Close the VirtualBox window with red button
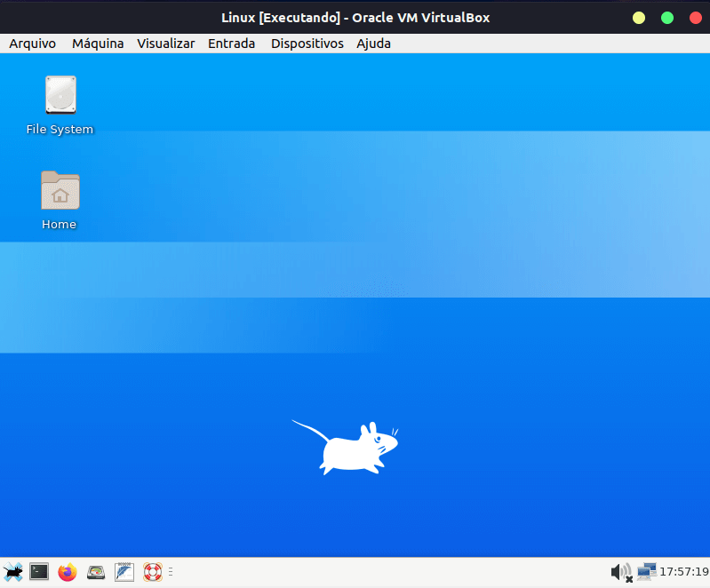This screenshot has height=588, width=710. [x=696, y=18]
